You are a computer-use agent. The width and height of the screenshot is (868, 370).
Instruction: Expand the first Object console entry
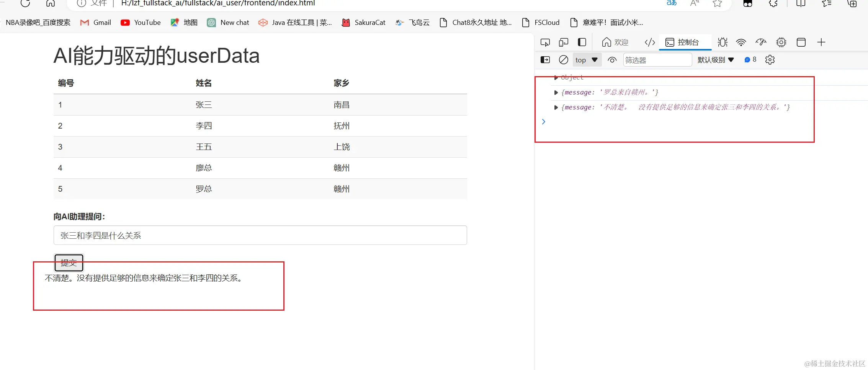(556, 78)
